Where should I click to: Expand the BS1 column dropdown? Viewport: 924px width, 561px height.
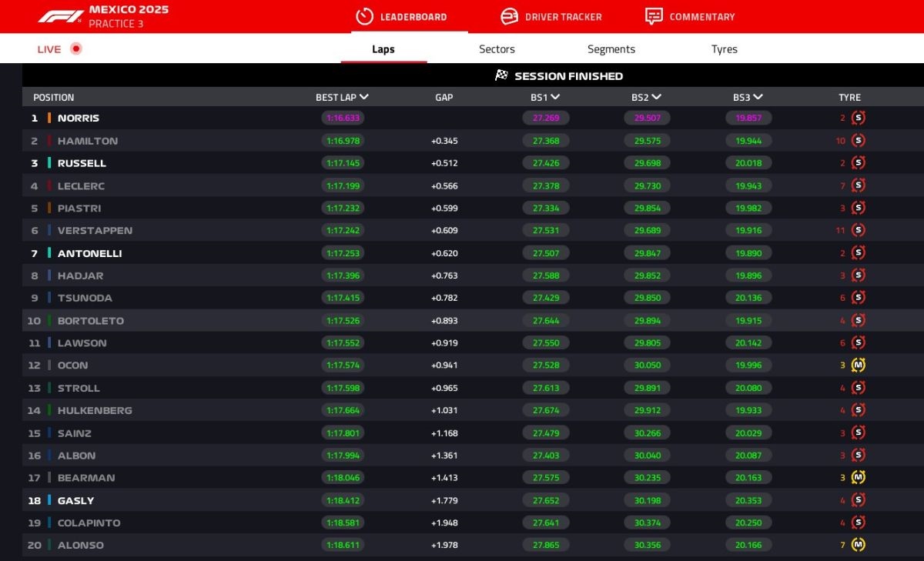click(555, 98)
